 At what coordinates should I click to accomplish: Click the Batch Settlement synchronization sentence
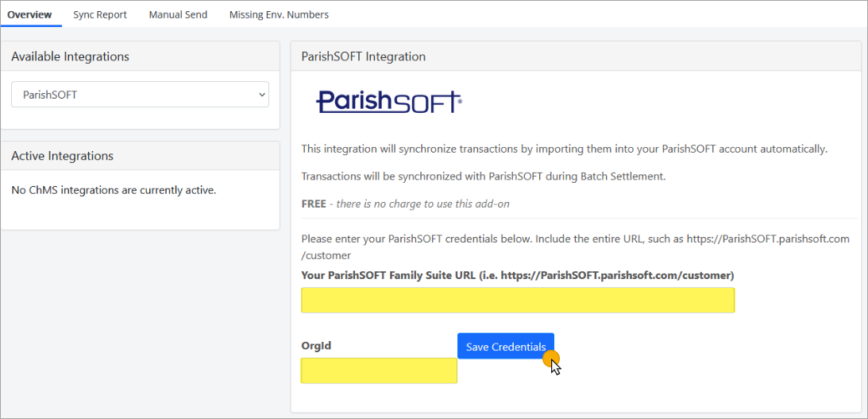[483, 177]
